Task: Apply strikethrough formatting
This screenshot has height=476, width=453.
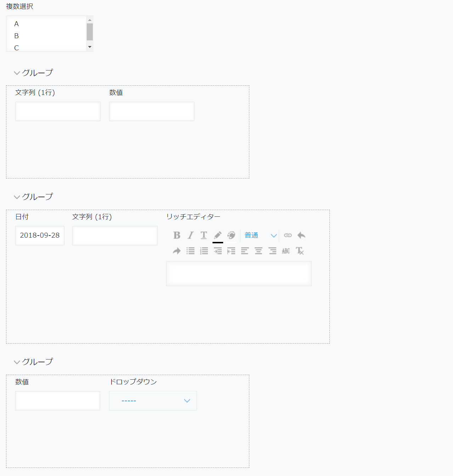Action: [x=286, y=251]
